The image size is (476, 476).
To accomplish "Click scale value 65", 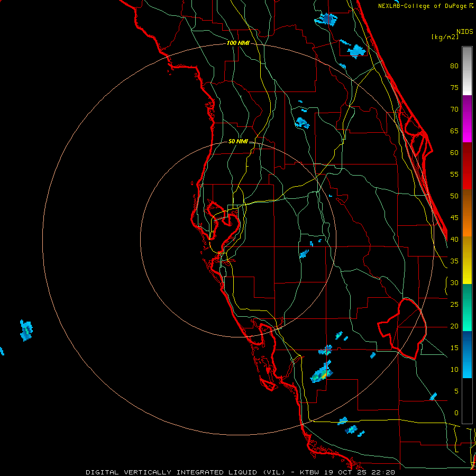I will [454, 131].
